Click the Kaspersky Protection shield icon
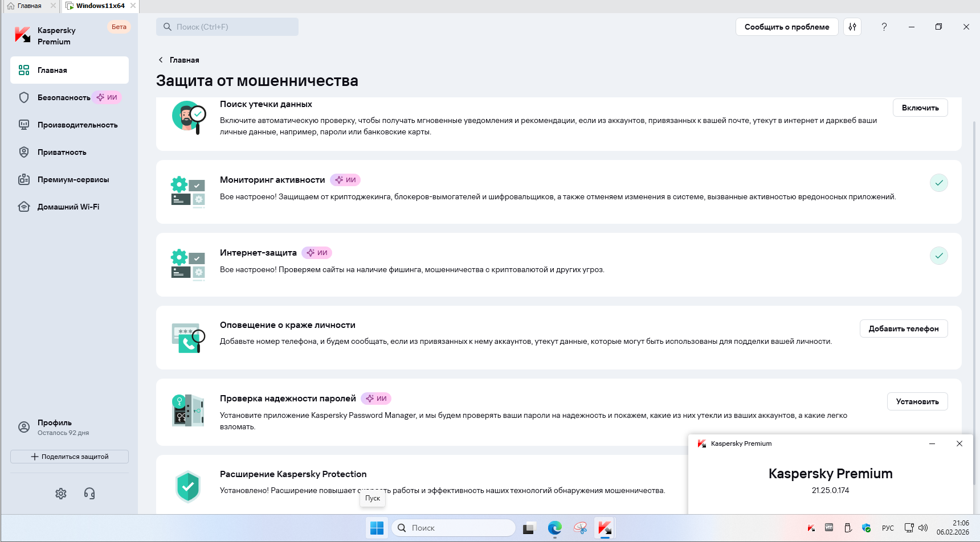Image resolution: width=980 pixels, height=542 pixels. tap(188, 487)
